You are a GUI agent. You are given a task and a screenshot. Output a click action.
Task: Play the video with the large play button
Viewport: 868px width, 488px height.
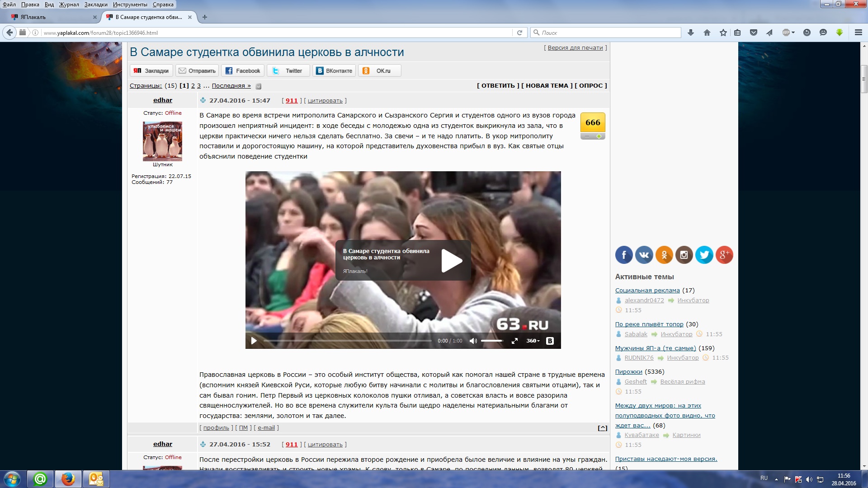coord(452,260)
